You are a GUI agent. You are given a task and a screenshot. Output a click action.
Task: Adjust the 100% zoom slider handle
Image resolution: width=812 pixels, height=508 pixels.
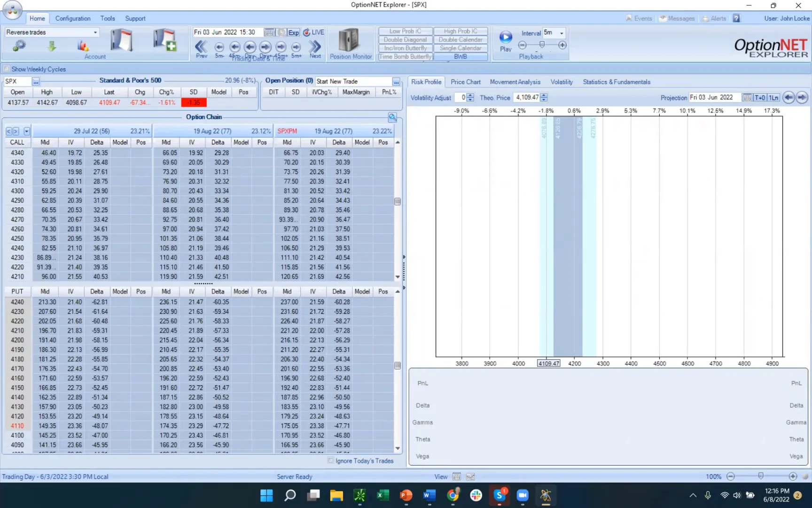pos(761,476)
